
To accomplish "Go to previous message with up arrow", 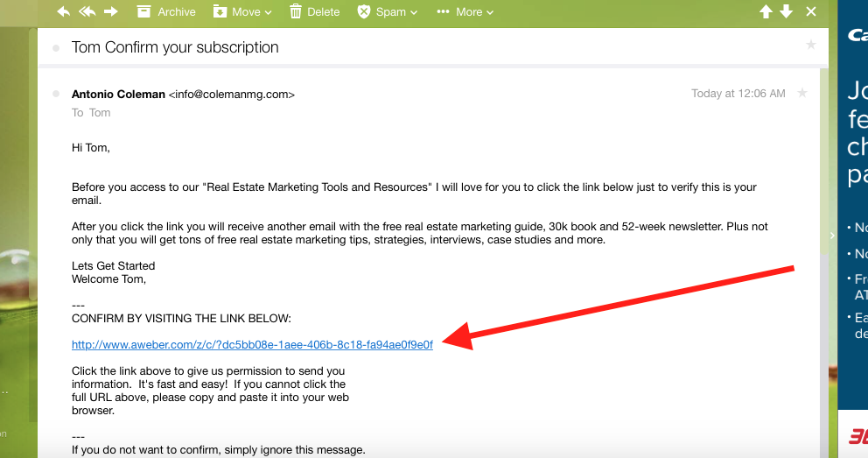I will pyautogui.click(x=766, y=11).
